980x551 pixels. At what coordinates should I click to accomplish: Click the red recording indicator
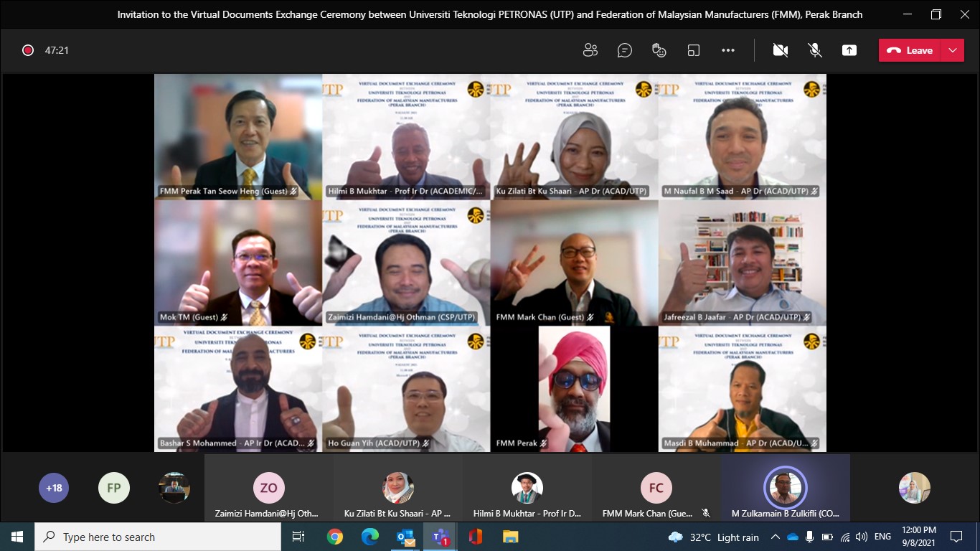point(28,50)
